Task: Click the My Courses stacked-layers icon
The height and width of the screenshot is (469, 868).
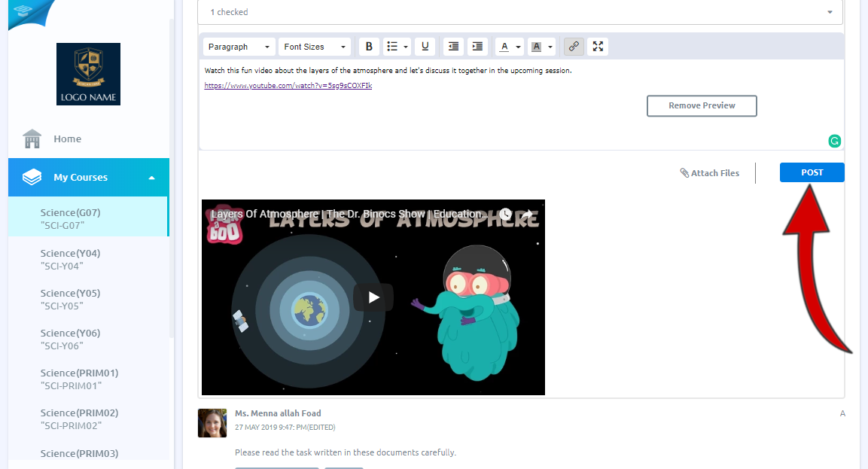Action: click(x=32, y=177)
